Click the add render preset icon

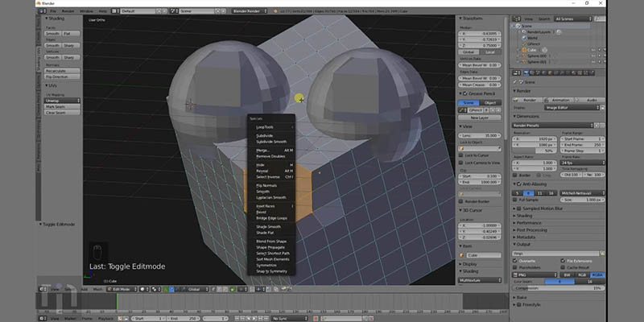tap(597, 126)
